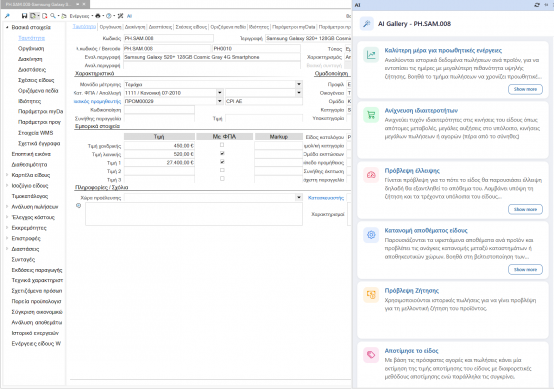Screen dimensions: 554x389
Task: Click the delete document icon with red dot
Action: [45, 16]
